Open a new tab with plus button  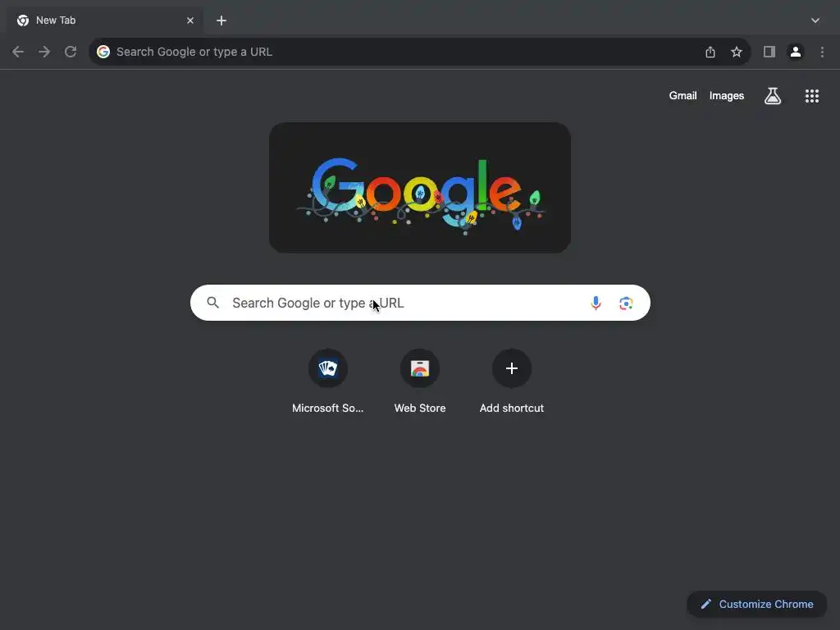[221, 21]
